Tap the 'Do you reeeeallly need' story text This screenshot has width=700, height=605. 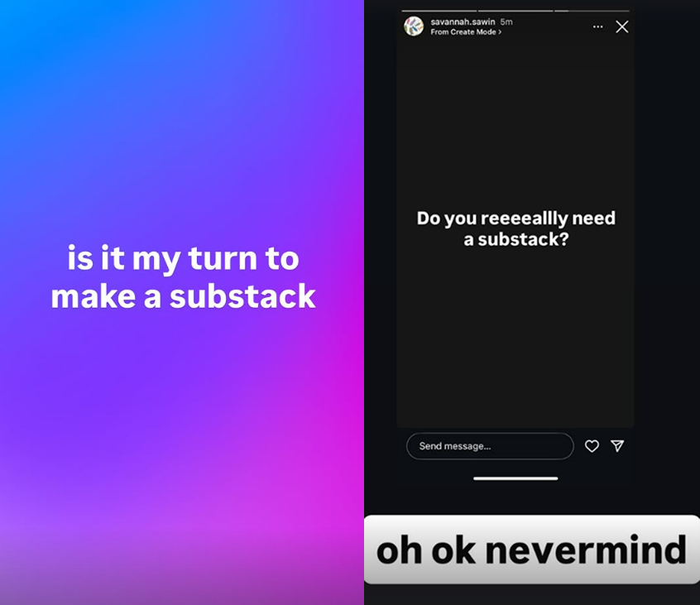point(516,218)
